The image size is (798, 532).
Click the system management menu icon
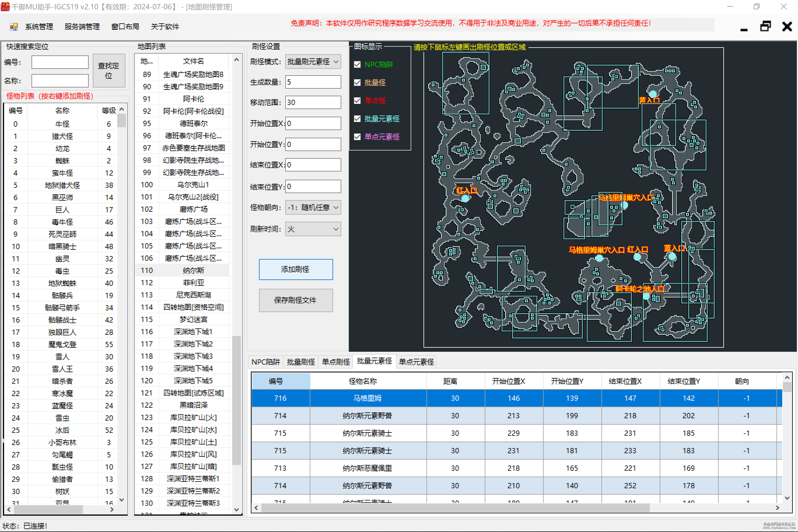(14, 27)
